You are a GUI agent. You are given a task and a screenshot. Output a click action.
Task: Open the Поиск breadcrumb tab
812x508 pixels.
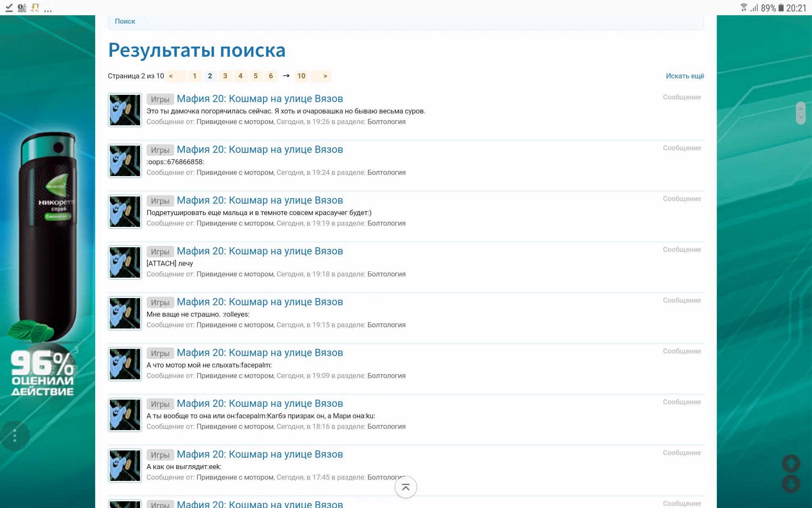[x=125, y=22]
